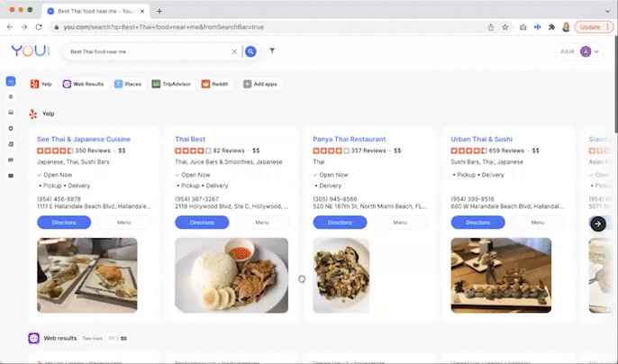
Task: Expand the tab search chevron
Action: click(607, 11)
